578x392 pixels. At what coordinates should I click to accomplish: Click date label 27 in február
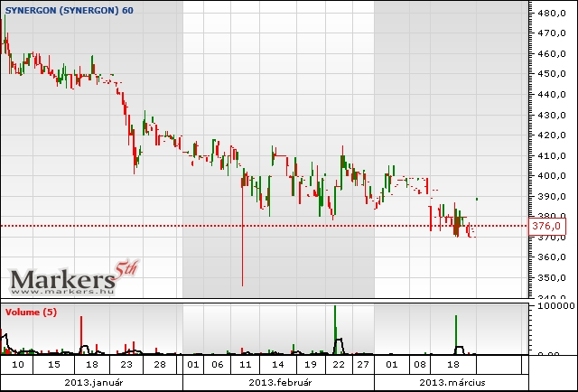[363, 365]
